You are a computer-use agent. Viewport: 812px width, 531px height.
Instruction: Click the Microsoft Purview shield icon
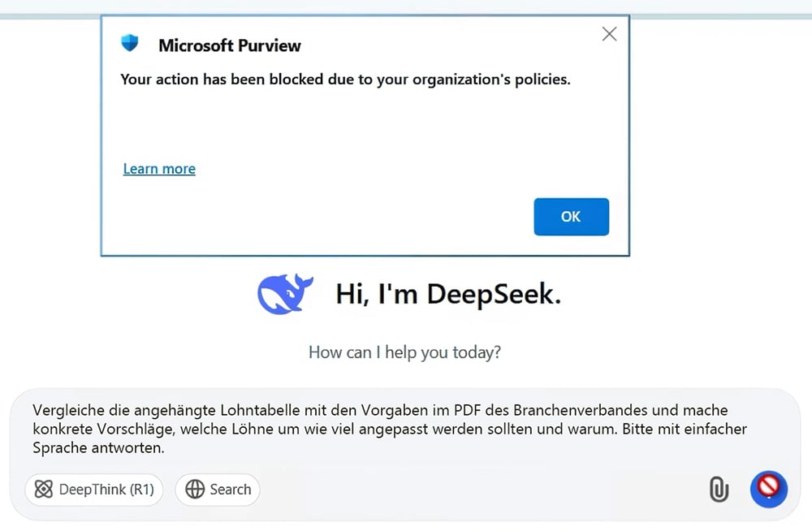tap(130, 43)
